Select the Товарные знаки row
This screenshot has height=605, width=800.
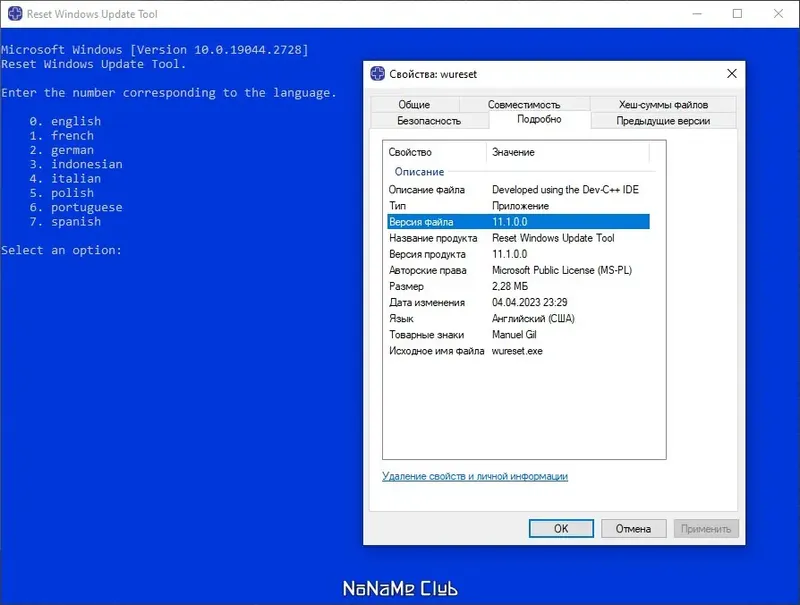[518, 335]
